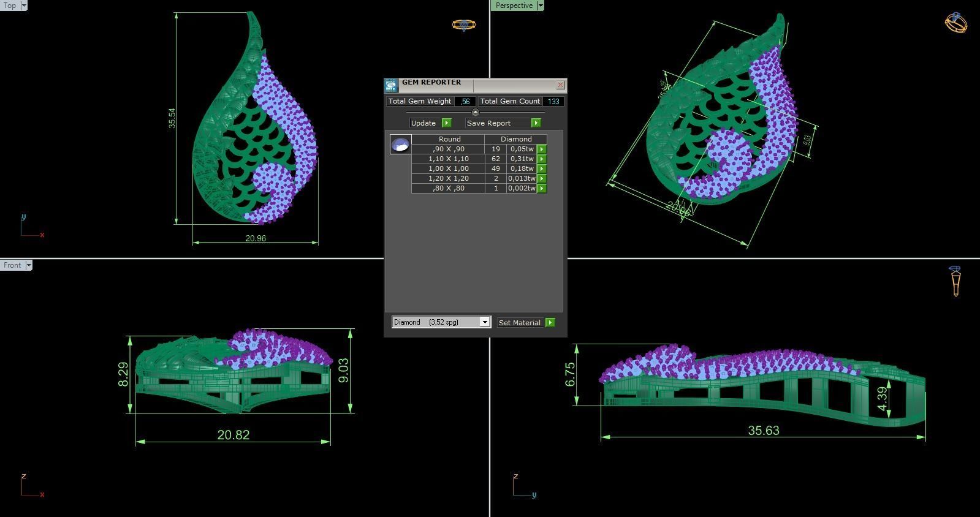Click the Front viewport title tab
Image resolution: width=980 pixels, height=517 pixels.
point(12,265)
